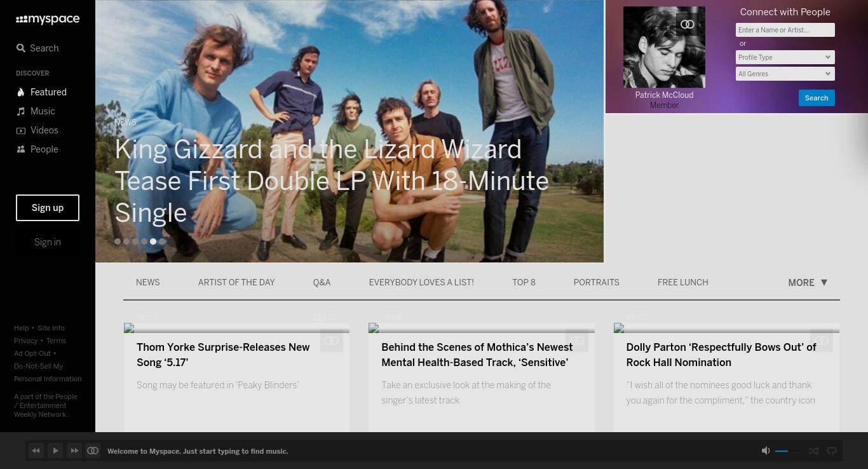
Task: Open the People section
Action: click(x=37, y=149)
